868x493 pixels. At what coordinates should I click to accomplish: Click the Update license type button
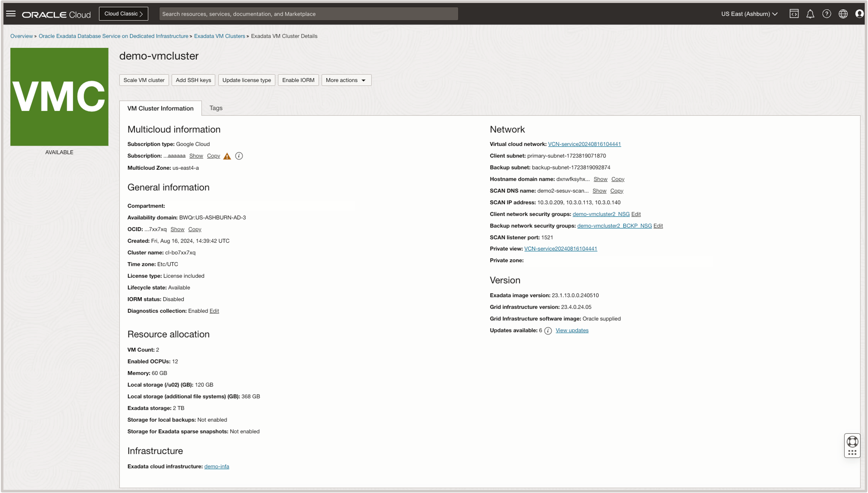(x=246, y=80)
